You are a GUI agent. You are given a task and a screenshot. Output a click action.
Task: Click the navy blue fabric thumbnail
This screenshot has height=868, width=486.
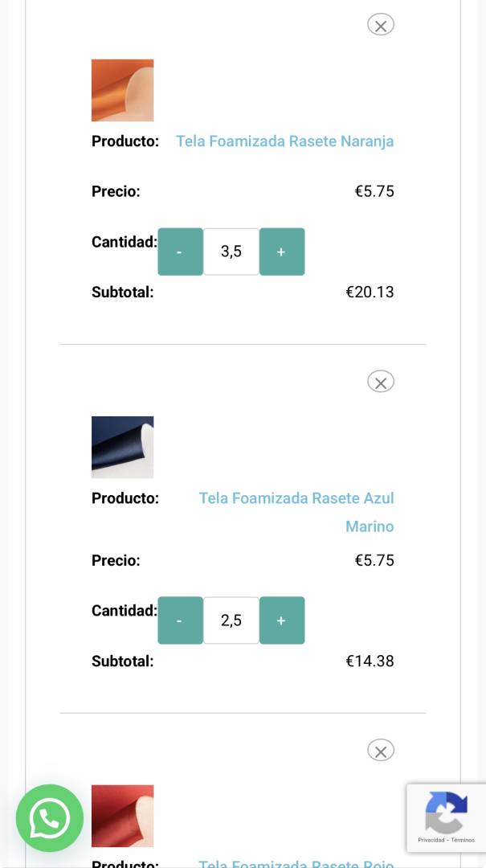(122, 447)
